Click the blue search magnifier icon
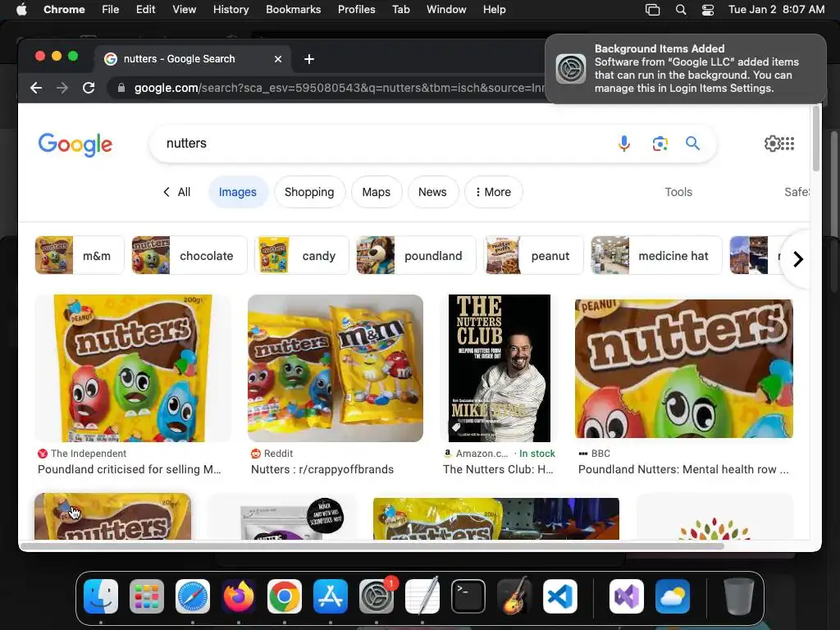Screen dimensions: 840x630 point(692,143)
